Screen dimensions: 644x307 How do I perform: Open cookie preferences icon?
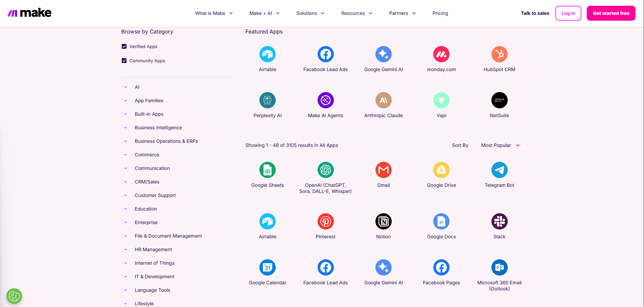point(14,297)
